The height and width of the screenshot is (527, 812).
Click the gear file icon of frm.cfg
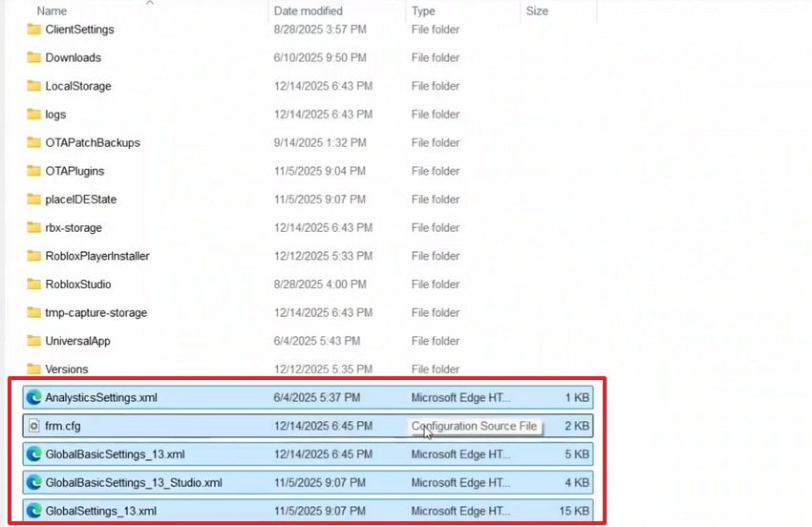(33, 426)
